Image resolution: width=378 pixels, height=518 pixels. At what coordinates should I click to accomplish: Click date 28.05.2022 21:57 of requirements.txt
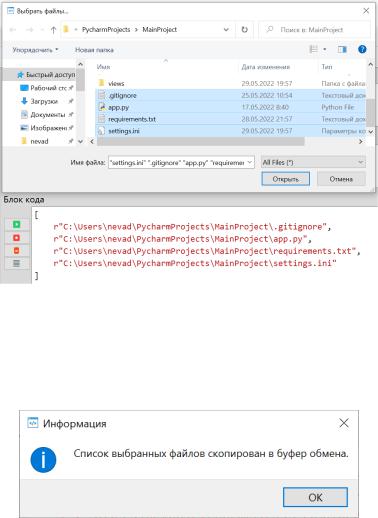tap(267, 119)
